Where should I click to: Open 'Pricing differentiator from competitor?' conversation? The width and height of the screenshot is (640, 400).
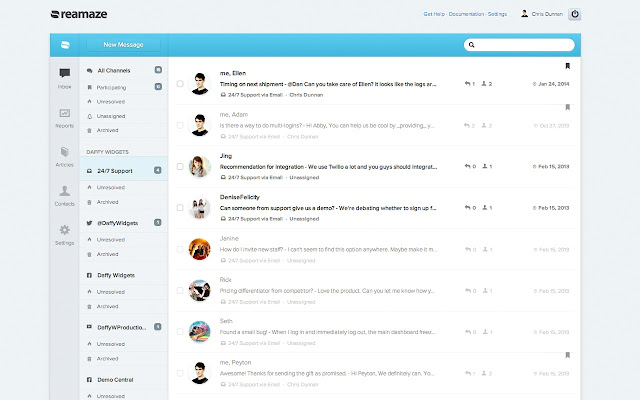click(327, 291)
